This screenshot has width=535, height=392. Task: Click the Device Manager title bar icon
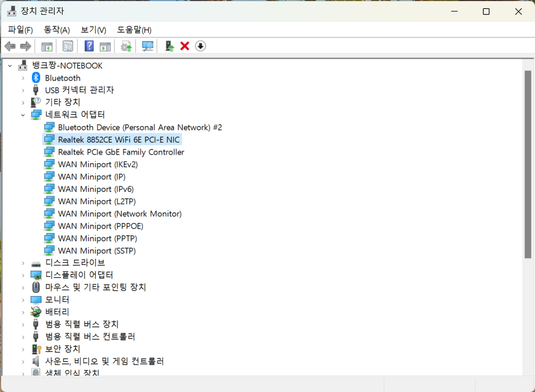(x=12, y=11)
